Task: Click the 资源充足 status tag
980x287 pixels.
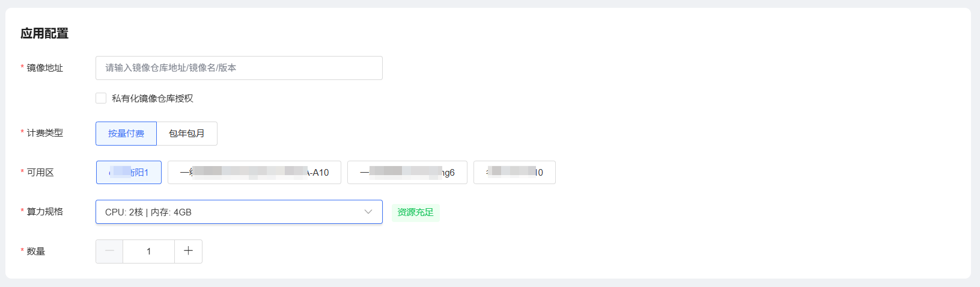Action: point(415,212)
